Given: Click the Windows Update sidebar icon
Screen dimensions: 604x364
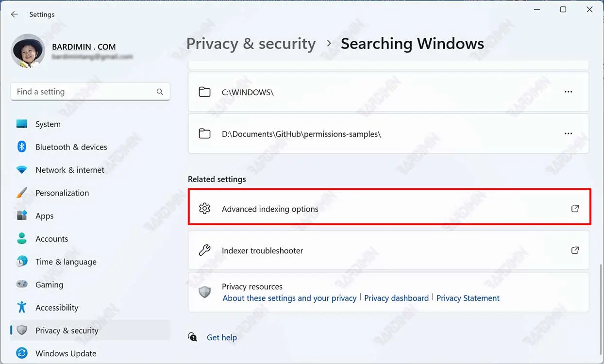Looking at the screenshot, I should (22, 353).
